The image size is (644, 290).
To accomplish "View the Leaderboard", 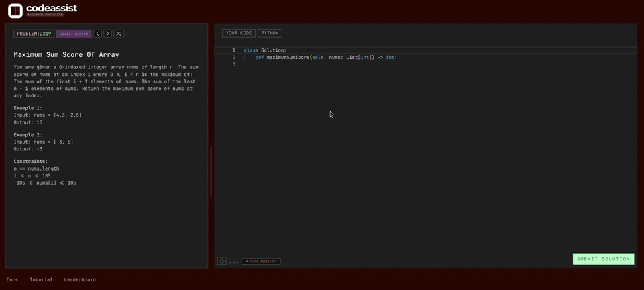I will 80,280.
